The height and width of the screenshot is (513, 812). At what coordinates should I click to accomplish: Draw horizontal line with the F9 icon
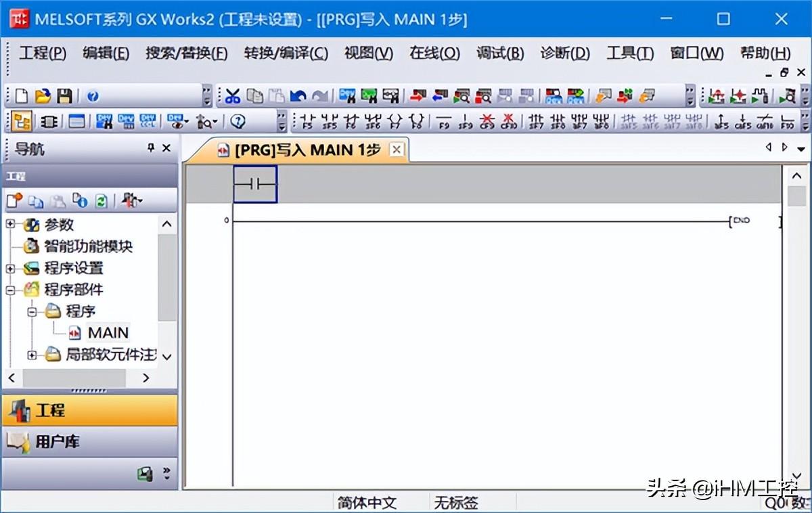click(x=444, y=121)
